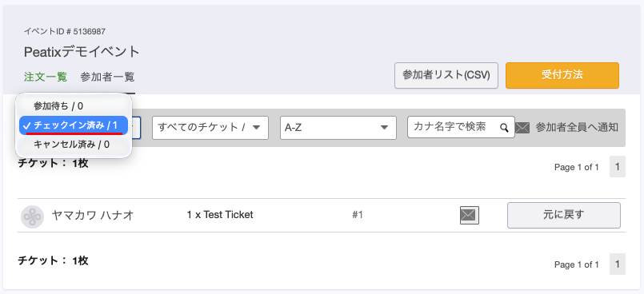Viewport: 644px width, 294px height.
Task: Click ヤマカワ ハナオ's avatar icon
Action: (32, 216)
